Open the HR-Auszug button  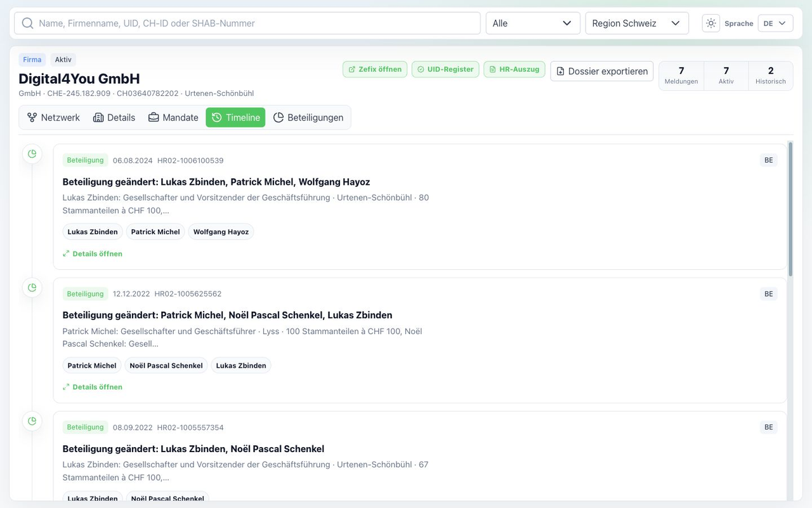[514, 69]
